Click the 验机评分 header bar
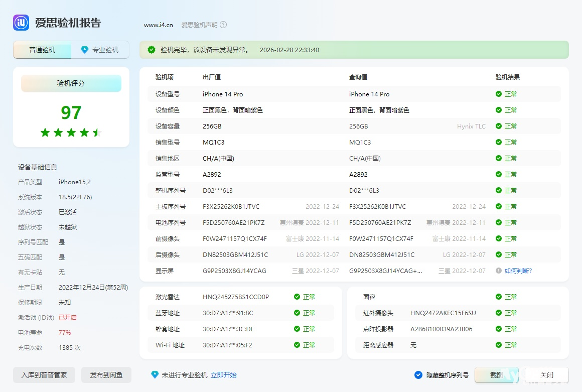Viewport: 582px width, 392px height. point(71,83)
